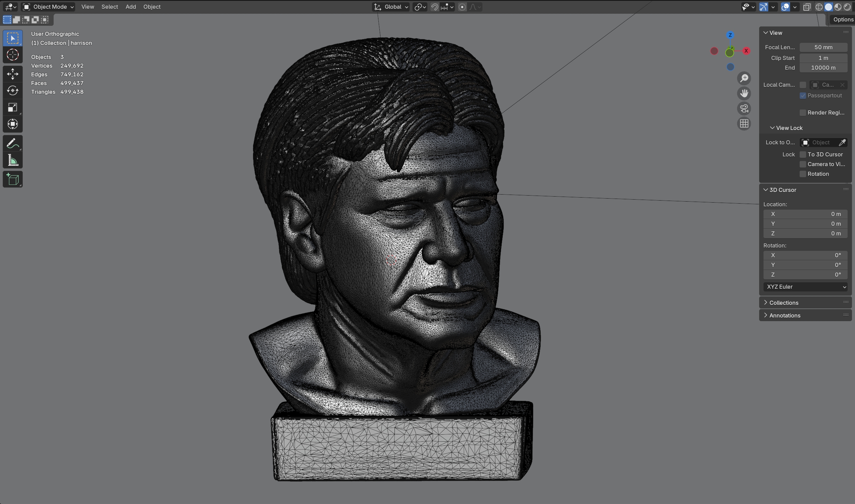
Task: Expand the Collections panel
Action: click(783, 303)
